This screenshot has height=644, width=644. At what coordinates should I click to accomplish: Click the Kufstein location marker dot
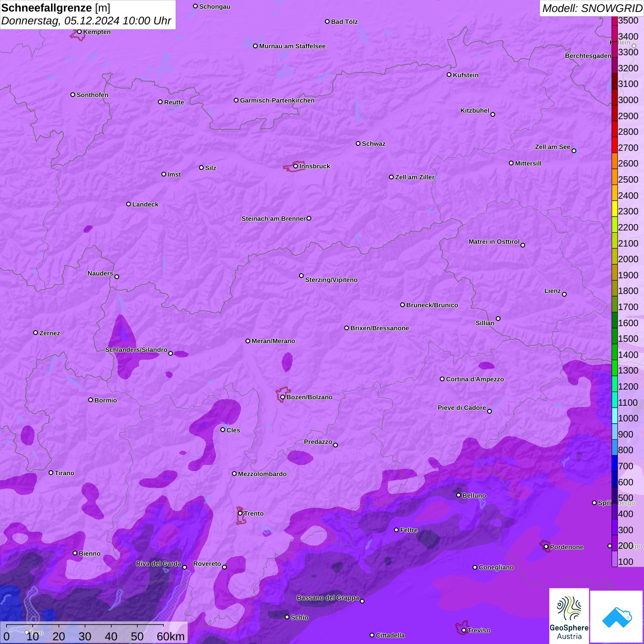(449, 75)
